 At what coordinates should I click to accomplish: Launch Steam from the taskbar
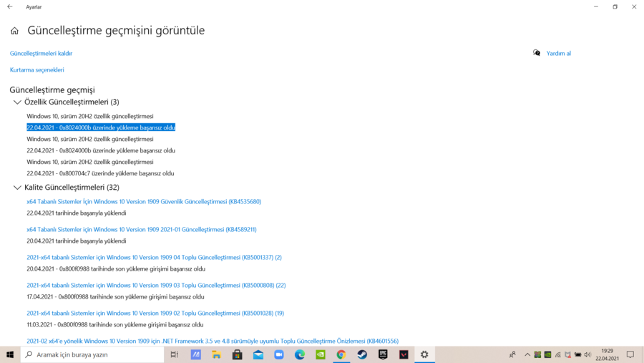(x=362, y=354)
